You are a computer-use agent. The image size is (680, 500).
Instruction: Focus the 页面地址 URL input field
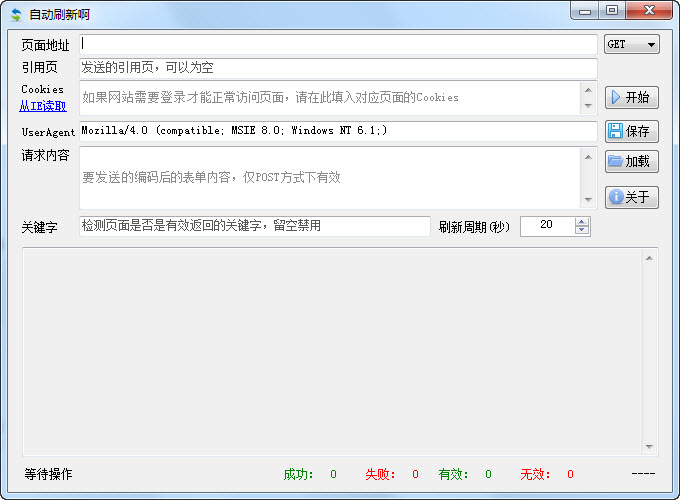click(338, 44)
